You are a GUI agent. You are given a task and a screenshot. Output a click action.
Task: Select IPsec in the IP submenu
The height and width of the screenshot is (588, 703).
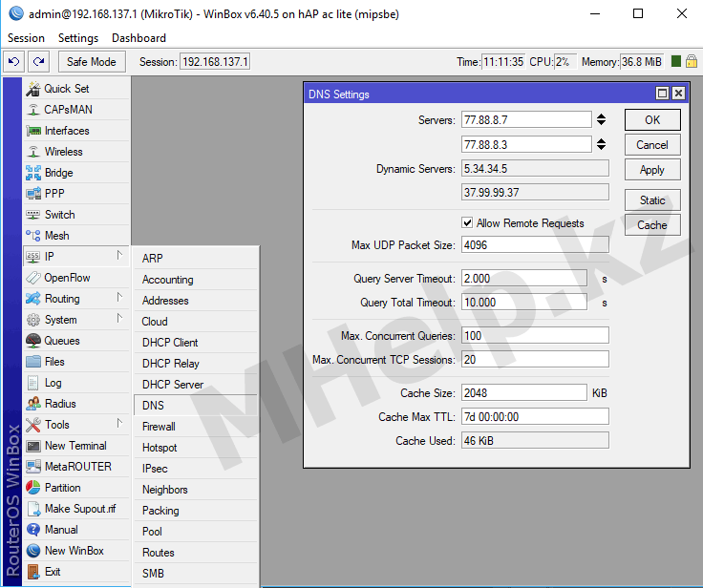pyautogui.click(x=196, y=469)
